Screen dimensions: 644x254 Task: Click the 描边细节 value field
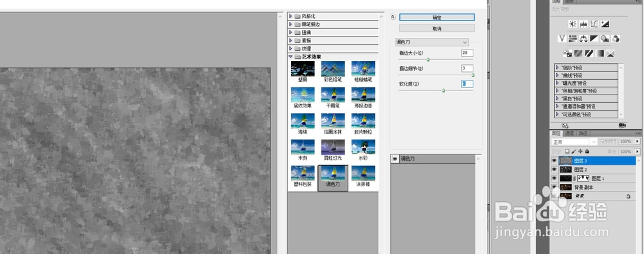[467, 69]
